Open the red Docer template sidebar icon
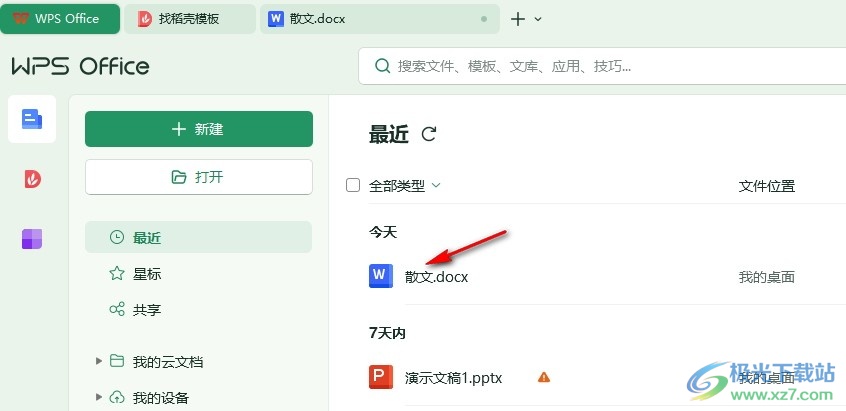This screenshot has width=846, height=411. pyautogui.click(x=32, y=179)
